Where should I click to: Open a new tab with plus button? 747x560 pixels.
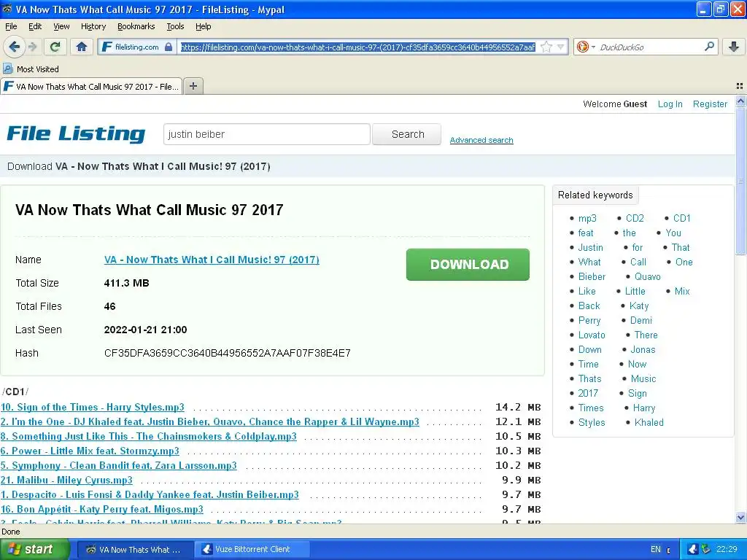pyautogui.click(x=193, y=86)
